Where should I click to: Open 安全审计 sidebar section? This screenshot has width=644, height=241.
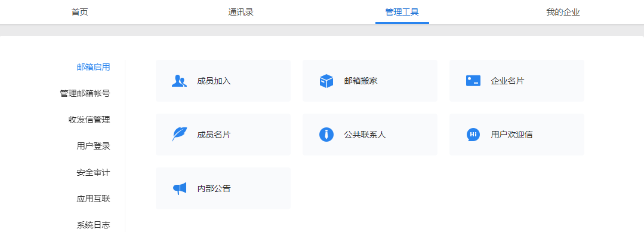tap(93, 172)
